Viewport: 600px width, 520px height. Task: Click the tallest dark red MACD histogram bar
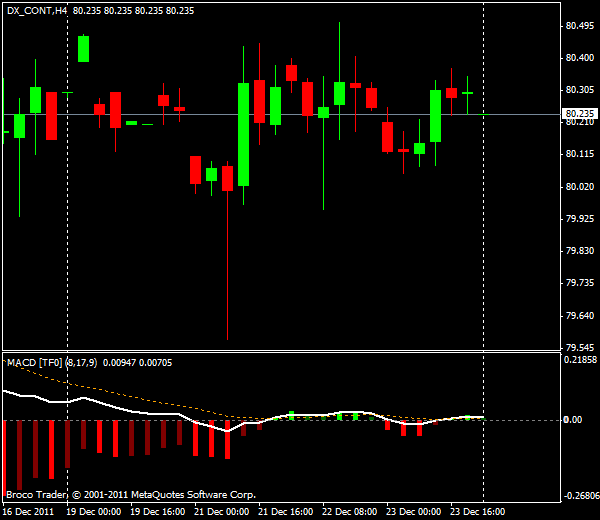click(20, 455)
